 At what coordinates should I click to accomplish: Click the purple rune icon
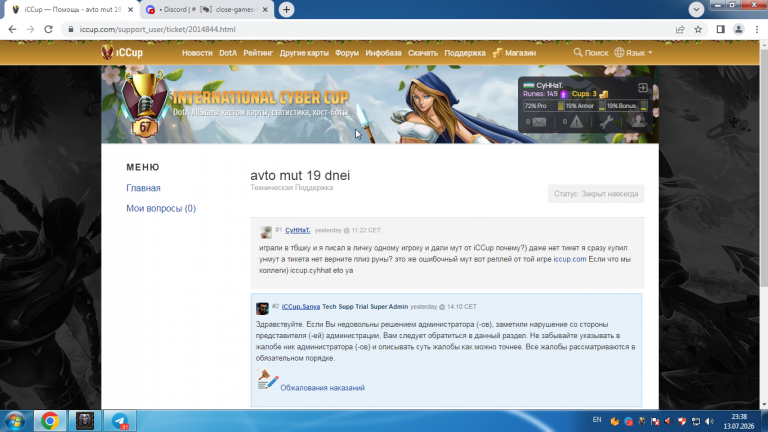(x=564, y=94)
